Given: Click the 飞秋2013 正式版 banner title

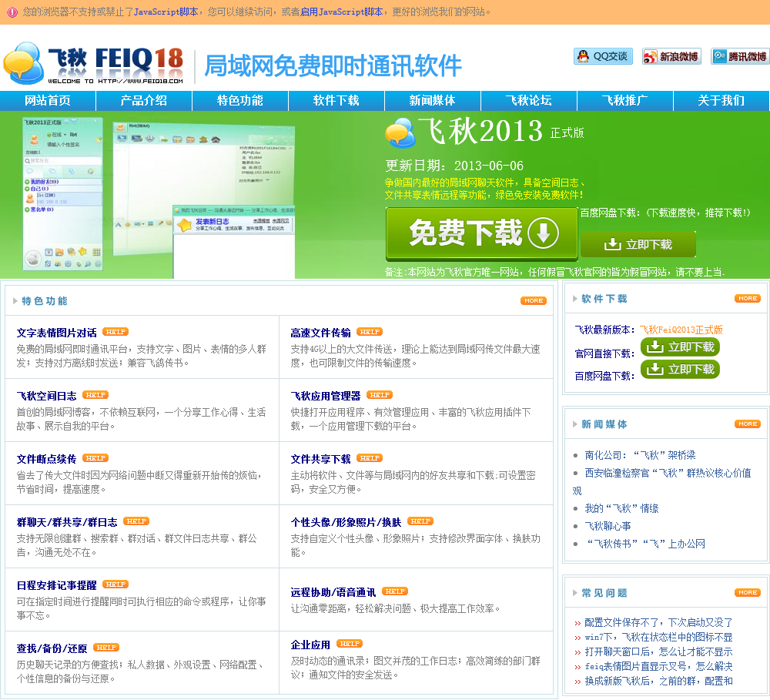Looking at the screenshot, I should (484, 132).
